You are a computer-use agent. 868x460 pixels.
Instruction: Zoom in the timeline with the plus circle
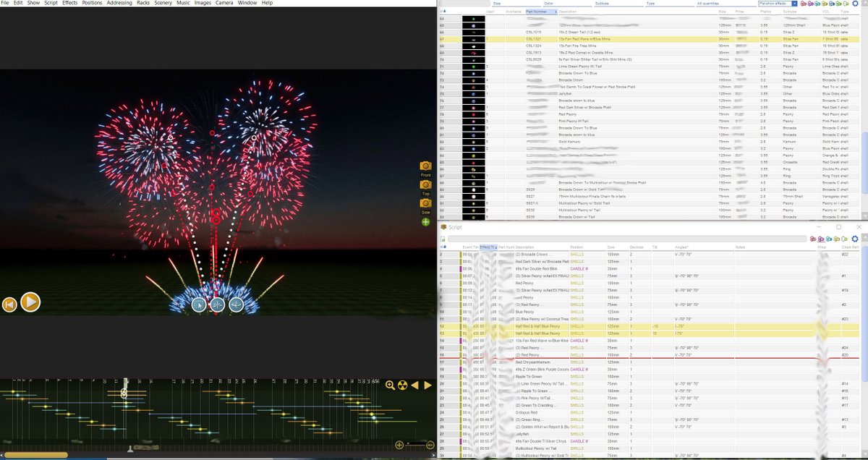coord(399,445)
